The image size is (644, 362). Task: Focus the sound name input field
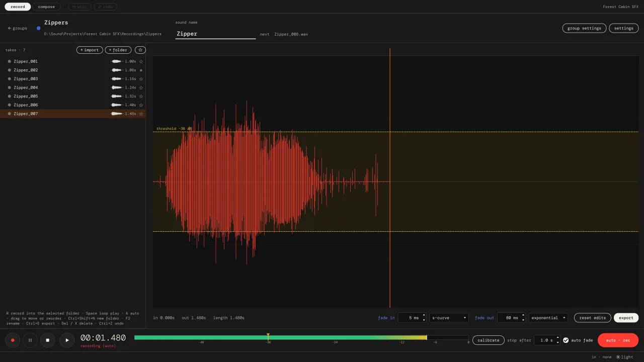215,34
